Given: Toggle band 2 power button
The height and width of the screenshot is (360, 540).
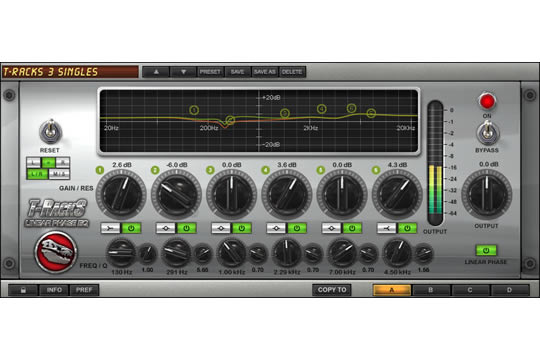Looking at the screenshot, I should click(186, 228).
